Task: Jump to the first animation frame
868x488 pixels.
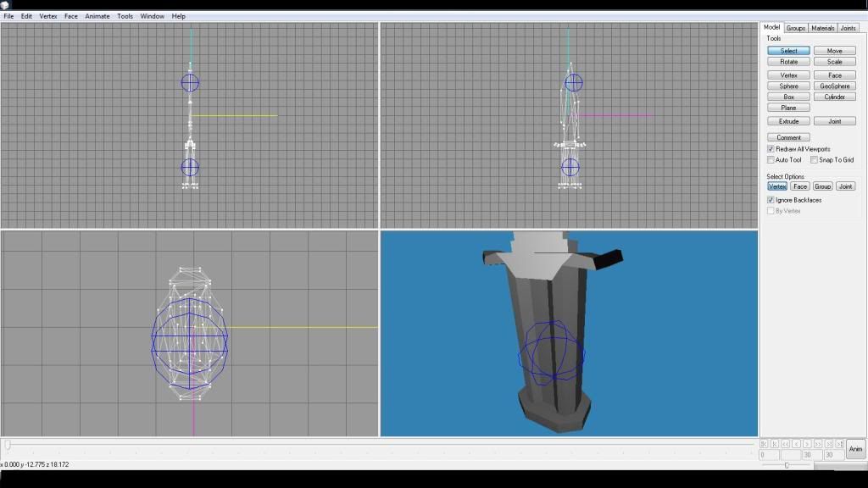Action: click(x=764, y=444)
